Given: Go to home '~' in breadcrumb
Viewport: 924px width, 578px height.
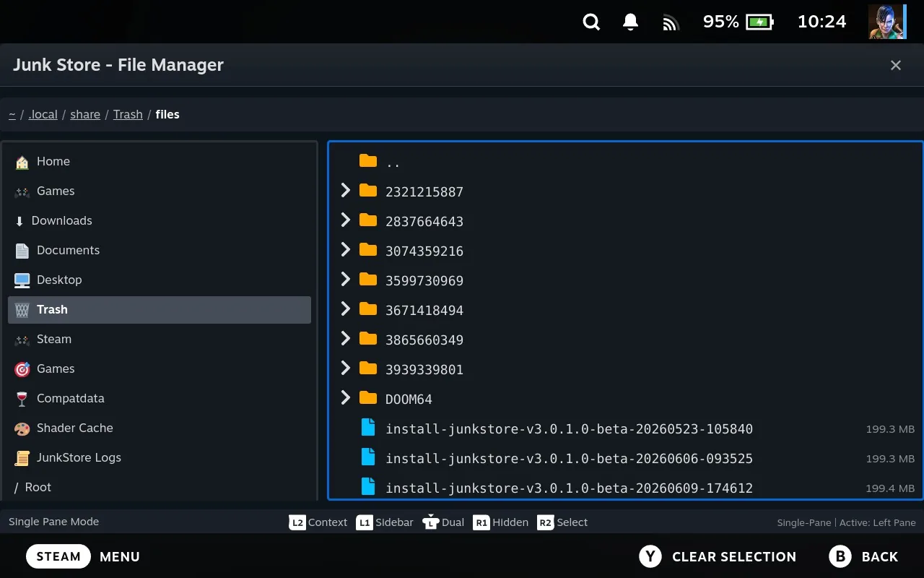Looking at the screenshot, I should 12,114.
